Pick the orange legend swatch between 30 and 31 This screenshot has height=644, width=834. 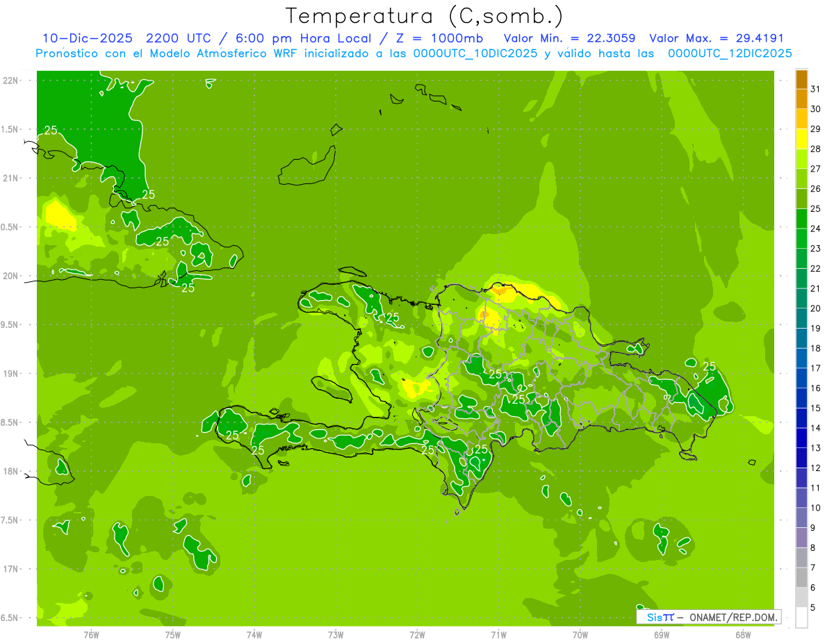tap(801, 99)
